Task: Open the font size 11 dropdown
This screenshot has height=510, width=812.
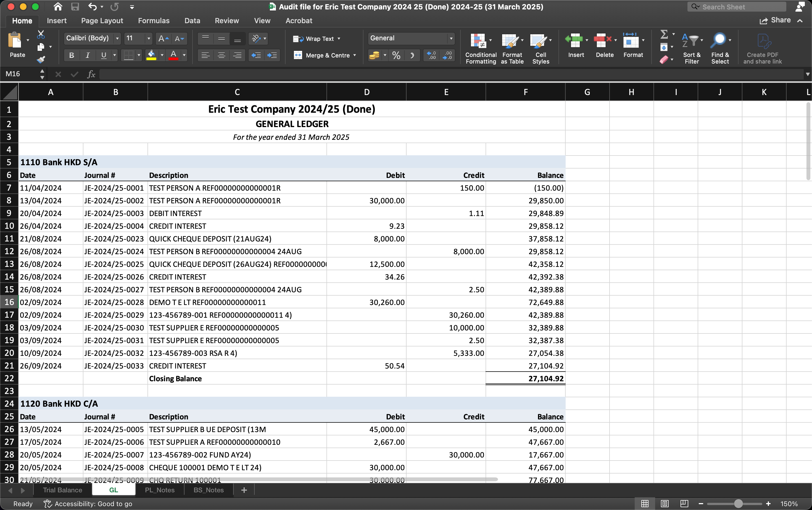Action: (x=149, y=39)
